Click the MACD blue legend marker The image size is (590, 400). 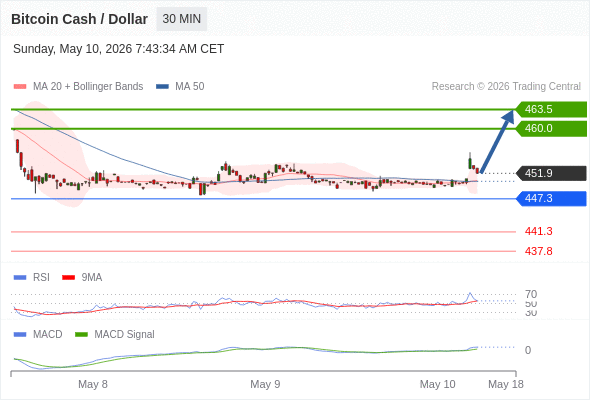(20, 335)
